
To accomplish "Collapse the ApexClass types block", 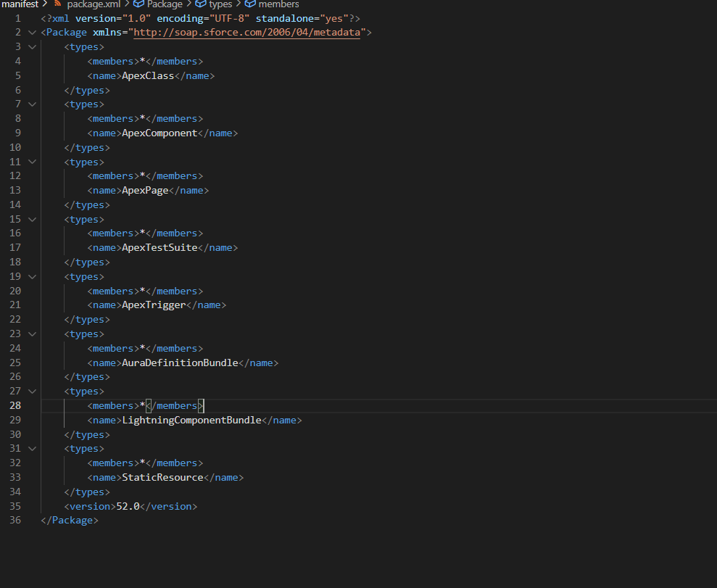I will tap(32, 46).
